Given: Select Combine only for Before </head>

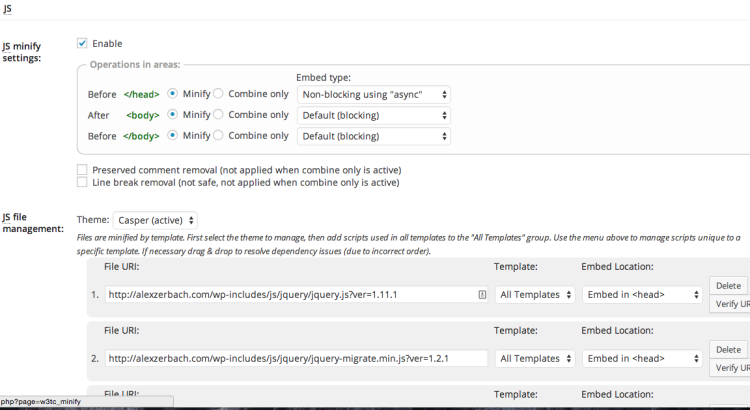Looking at the screenshot, I should tap(218, 94).
